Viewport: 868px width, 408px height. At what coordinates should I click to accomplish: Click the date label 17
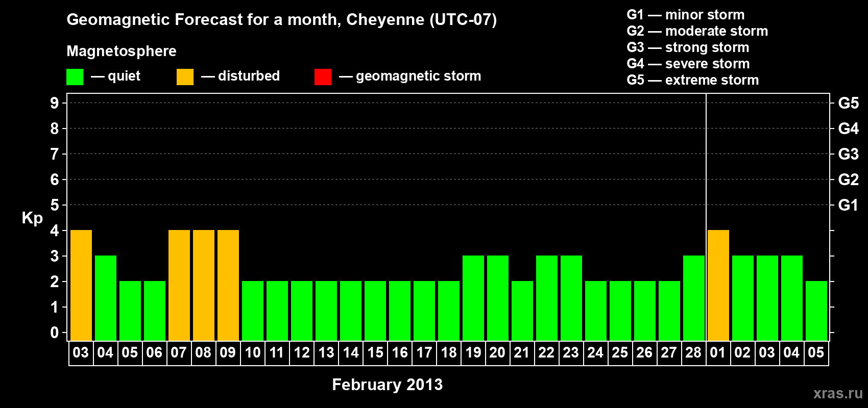point(424,352)
